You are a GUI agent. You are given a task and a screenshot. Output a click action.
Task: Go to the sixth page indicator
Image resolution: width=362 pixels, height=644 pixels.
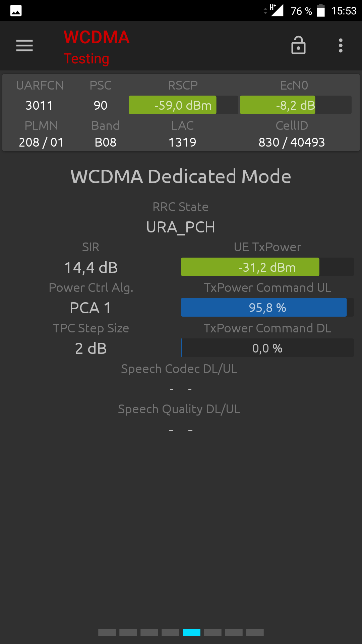(213, 633)
